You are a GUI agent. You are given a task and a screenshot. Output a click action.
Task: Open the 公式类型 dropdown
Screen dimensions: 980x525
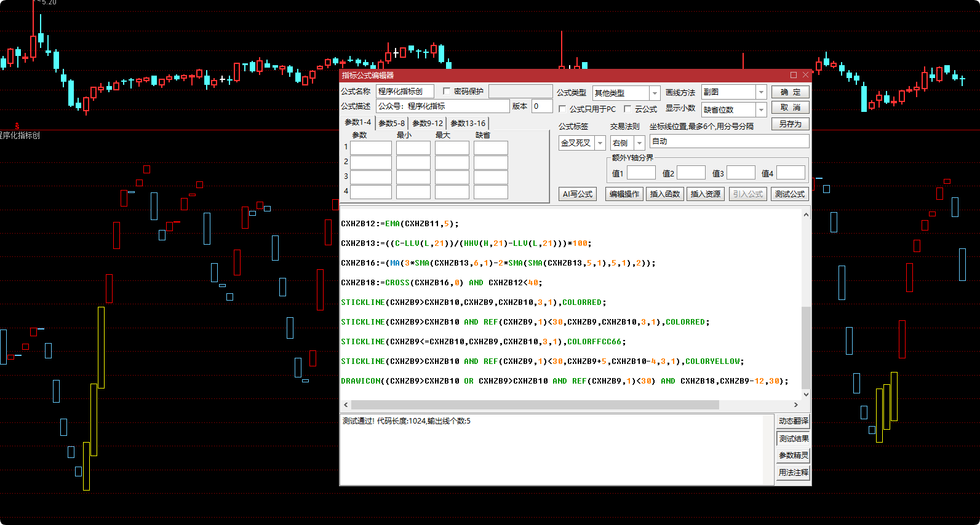(655, 93)
